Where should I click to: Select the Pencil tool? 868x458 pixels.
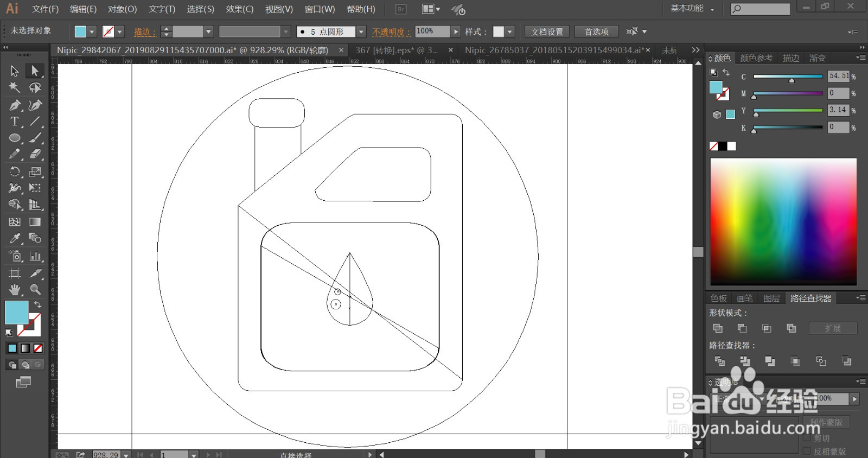pos(15,154)
